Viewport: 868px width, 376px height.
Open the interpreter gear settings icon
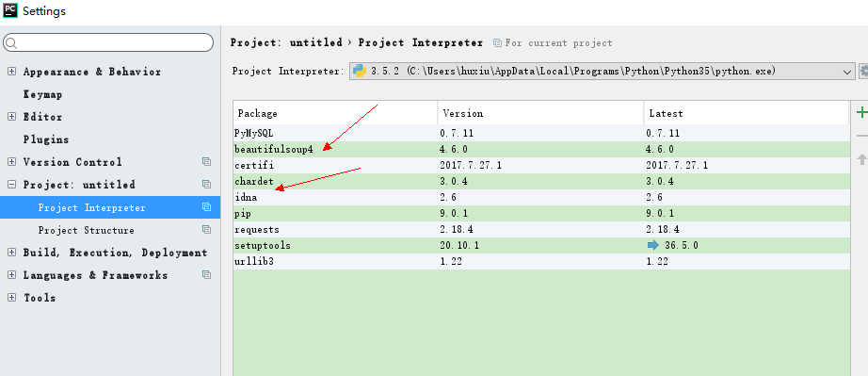[x=863, y=71]
